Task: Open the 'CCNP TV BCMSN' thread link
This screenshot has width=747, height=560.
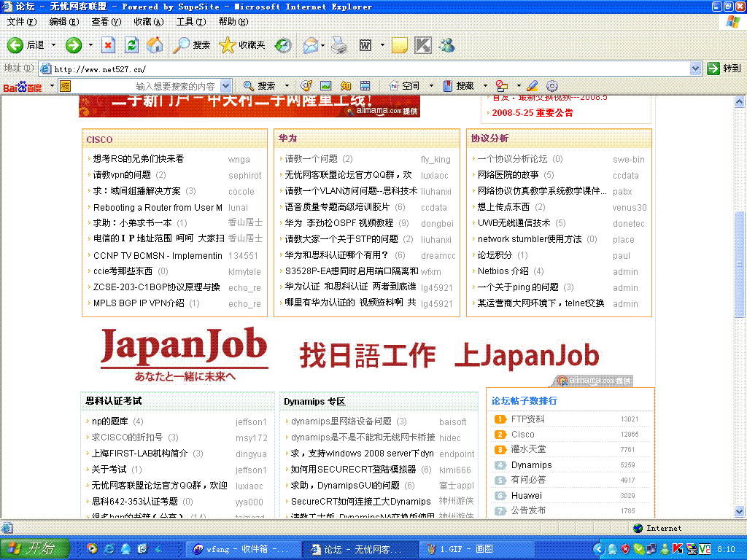Action: 158,256
